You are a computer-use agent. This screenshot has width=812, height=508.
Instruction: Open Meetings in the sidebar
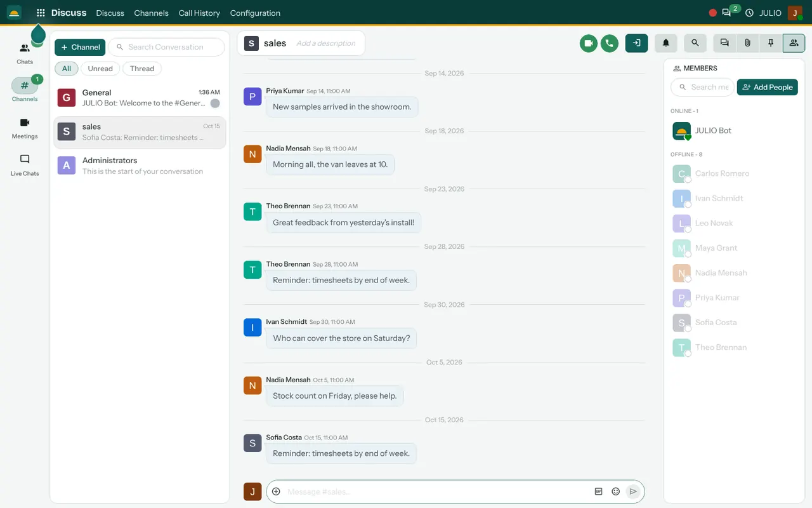pyautogui.click(x=25, y=128)
